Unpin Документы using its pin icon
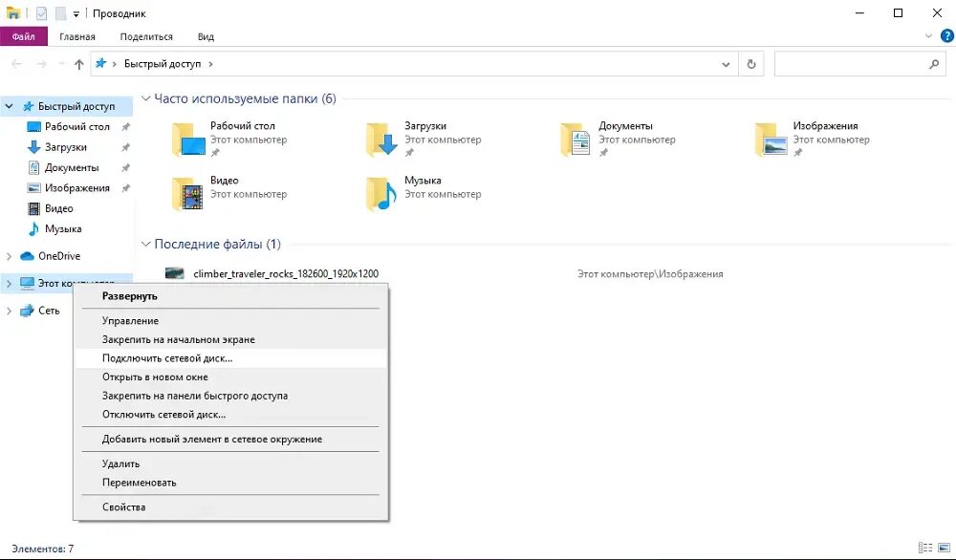The image size is (956, 560). coord(125,167)
